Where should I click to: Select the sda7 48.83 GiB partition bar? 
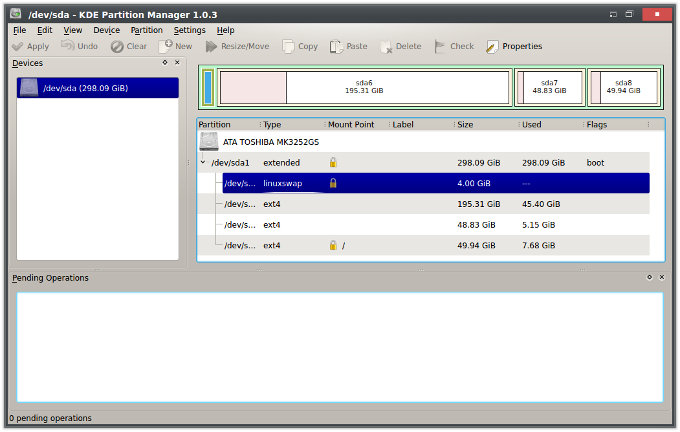[550, 88]
